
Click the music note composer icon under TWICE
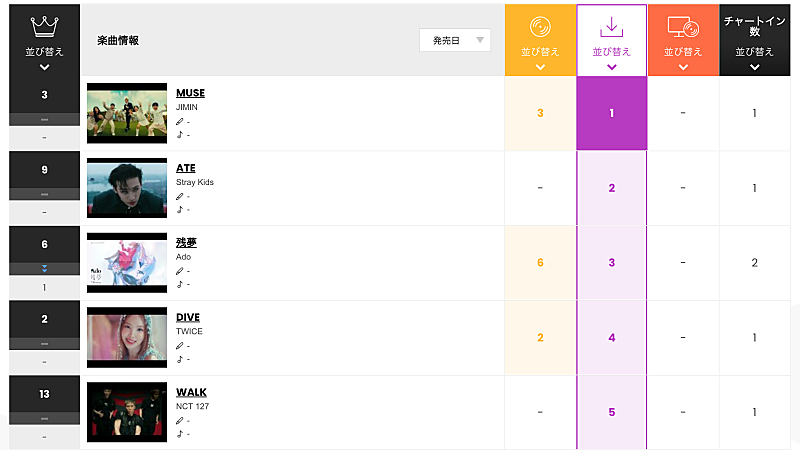(180, 359)
